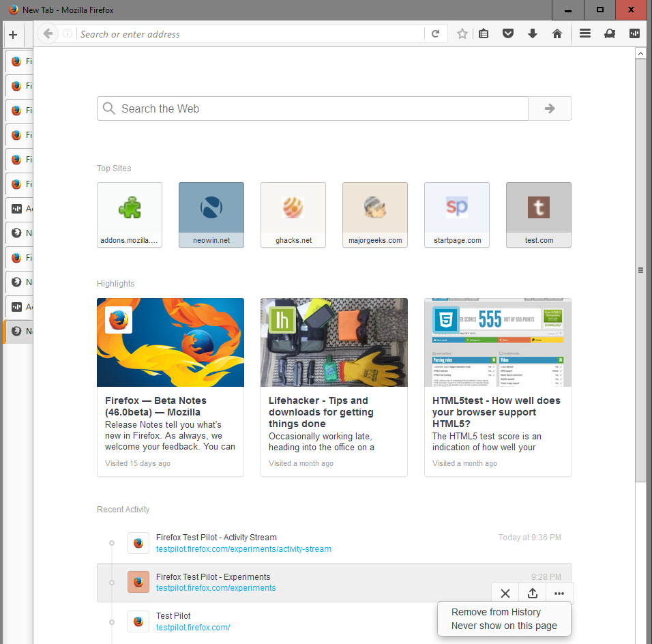Show site information icon in address bar

click(67, 33)
